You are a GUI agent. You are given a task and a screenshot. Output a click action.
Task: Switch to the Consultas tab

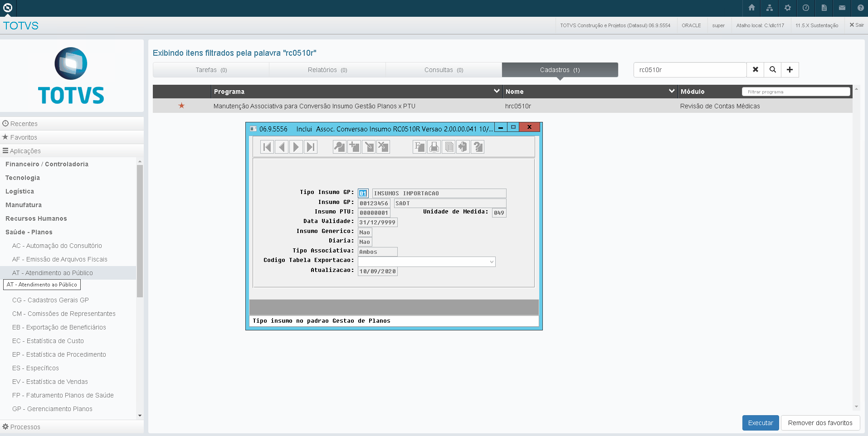point(444,70)
